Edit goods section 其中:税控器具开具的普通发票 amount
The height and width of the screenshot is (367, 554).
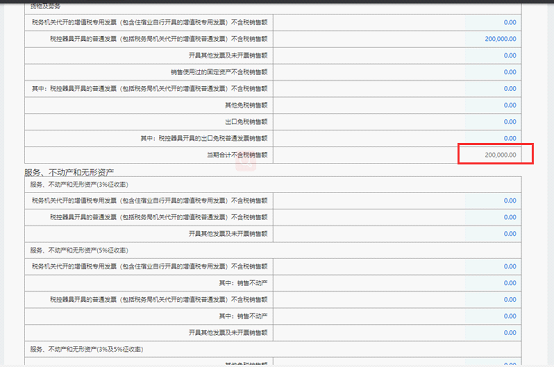tap(397, 89)
